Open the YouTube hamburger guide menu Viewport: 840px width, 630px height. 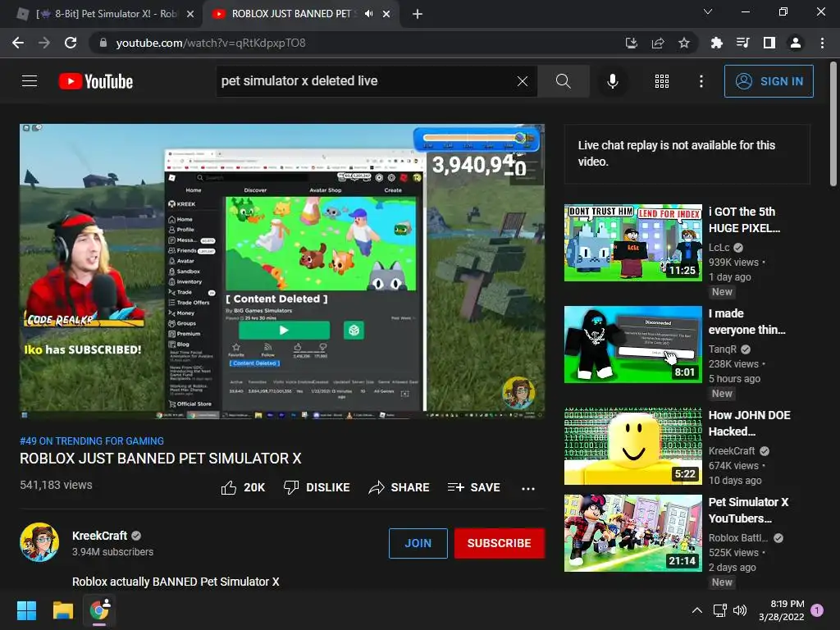(x=30, y=81)
